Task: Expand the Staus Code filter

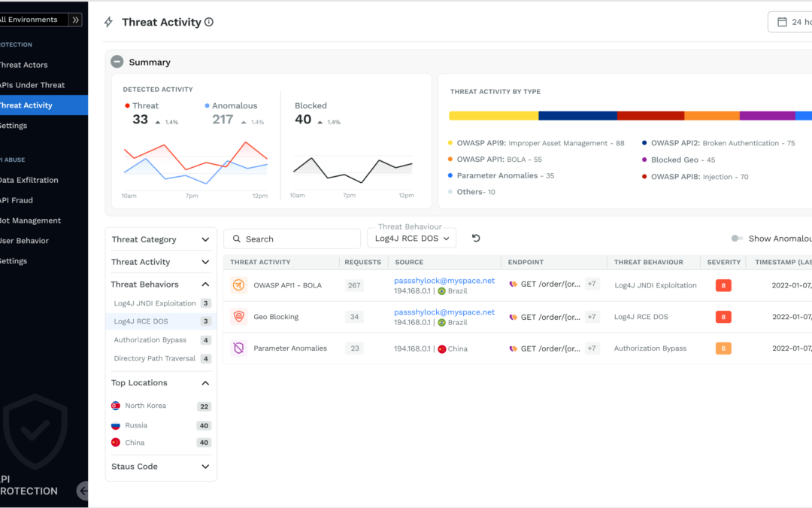Action: pos(205,467)
